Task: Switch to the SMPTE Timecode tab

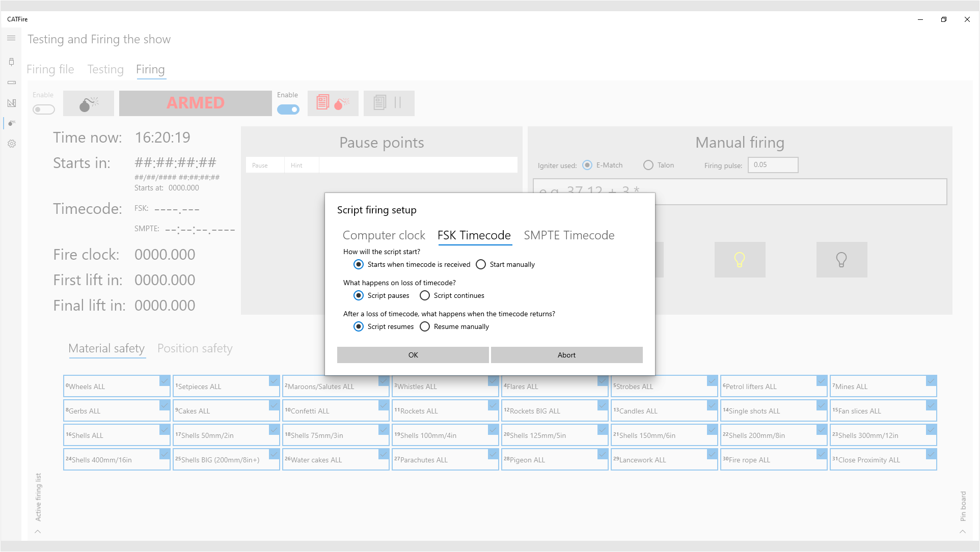Action: (x=569, y=235)
